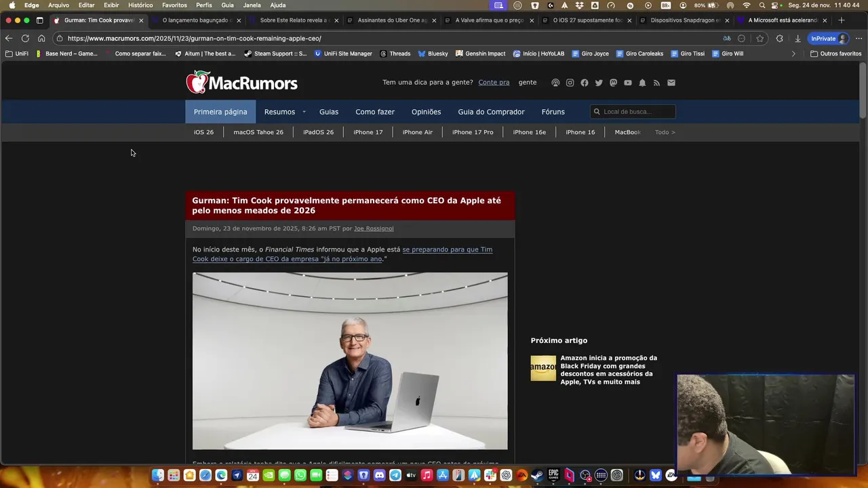Open 'Guia do Comprador' nav item

(x=491, y=112)
